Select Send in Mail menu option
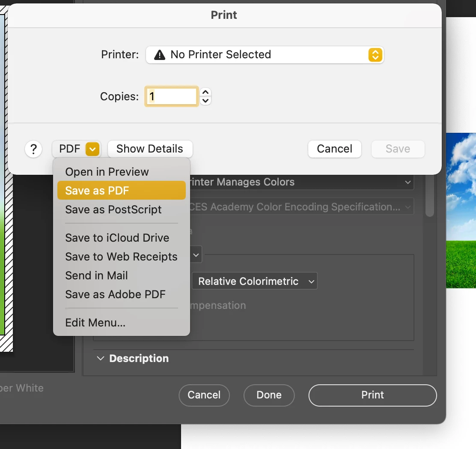Image resolution: width=476 pixels, height=449 pixels. pyautogui.click(x=96, y=275)
